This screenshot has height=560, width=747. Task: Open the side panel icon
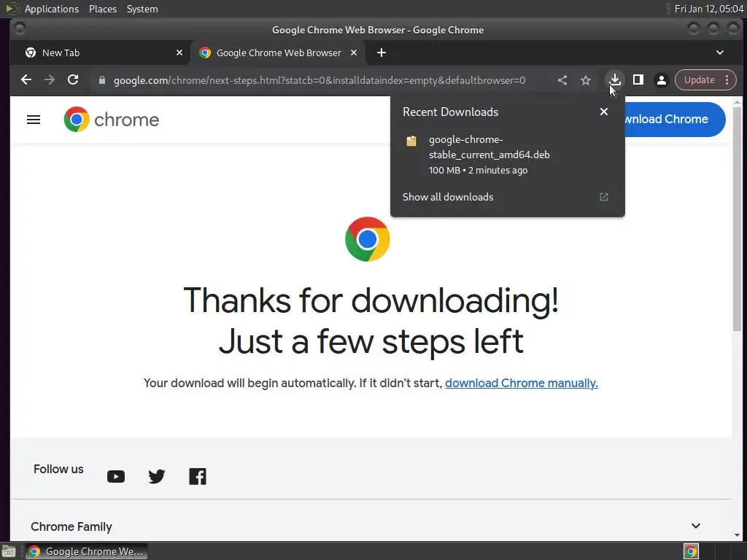pos(638,80)
